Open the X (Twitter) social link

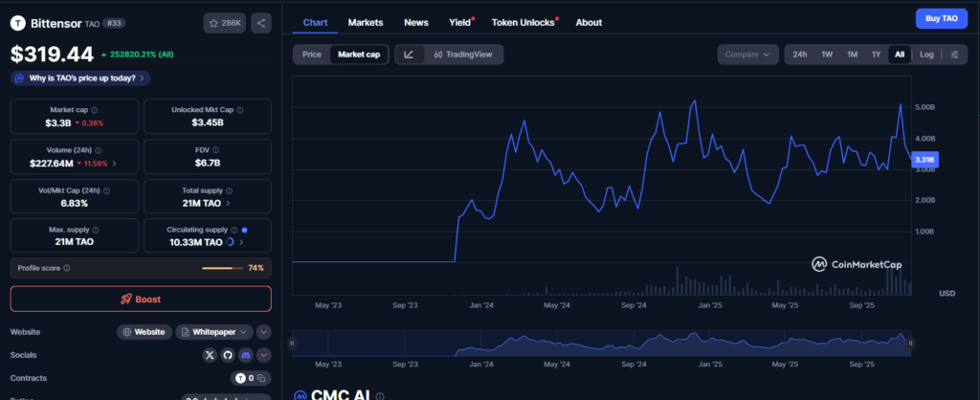(x=210, y=355)
